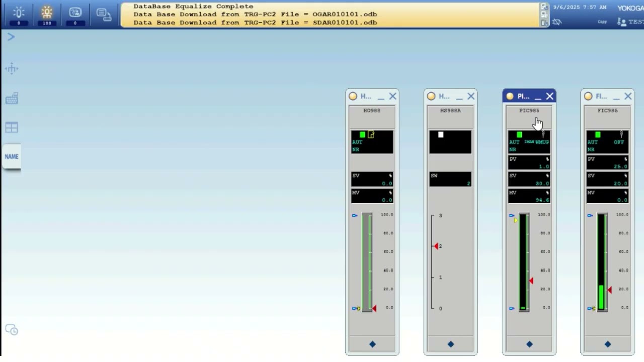The width and height of the screenshot is (644, 362).
Task: Click the blue diamond at bottom of HO988 faceplate
Action: pyautogui.click(x=372, y=344)
